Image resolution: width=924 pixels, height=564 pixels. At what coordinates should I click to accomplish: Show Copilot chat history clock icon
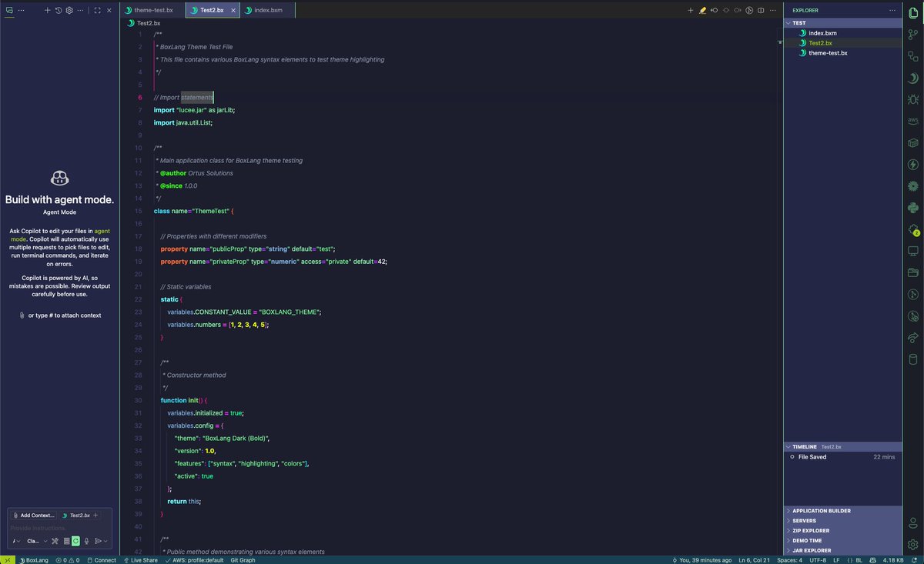click(59, 11)
